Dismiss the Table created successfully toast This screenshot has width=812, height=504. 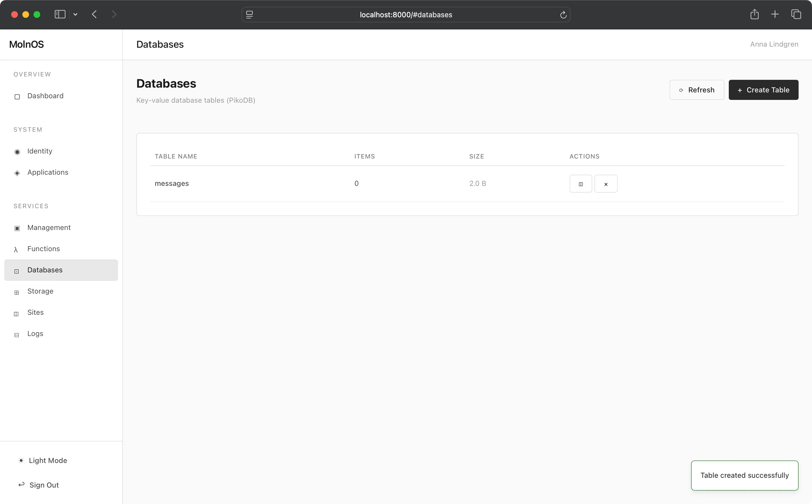point(744,475)
